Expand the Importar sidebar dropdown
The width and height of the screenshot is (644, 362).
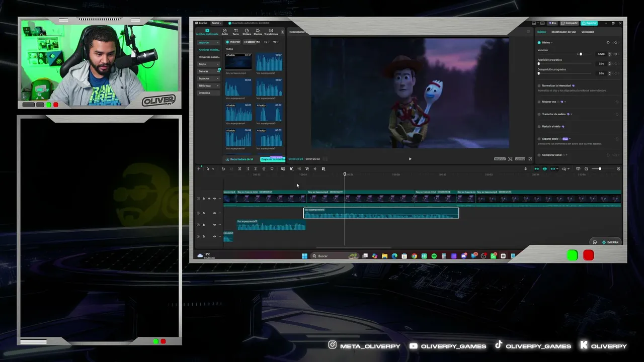(x=217, y=43)
